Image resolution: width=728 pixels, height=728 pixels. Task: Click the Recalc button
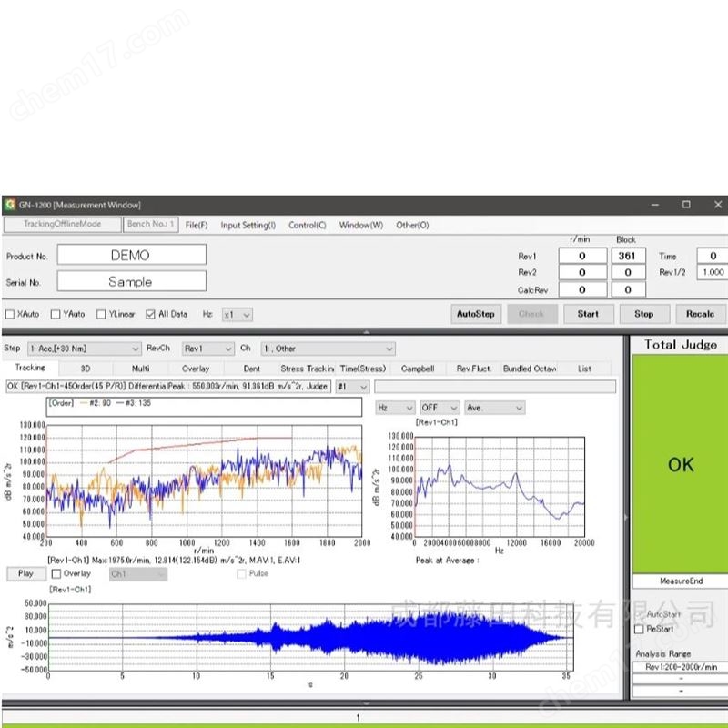coord(701,314)
